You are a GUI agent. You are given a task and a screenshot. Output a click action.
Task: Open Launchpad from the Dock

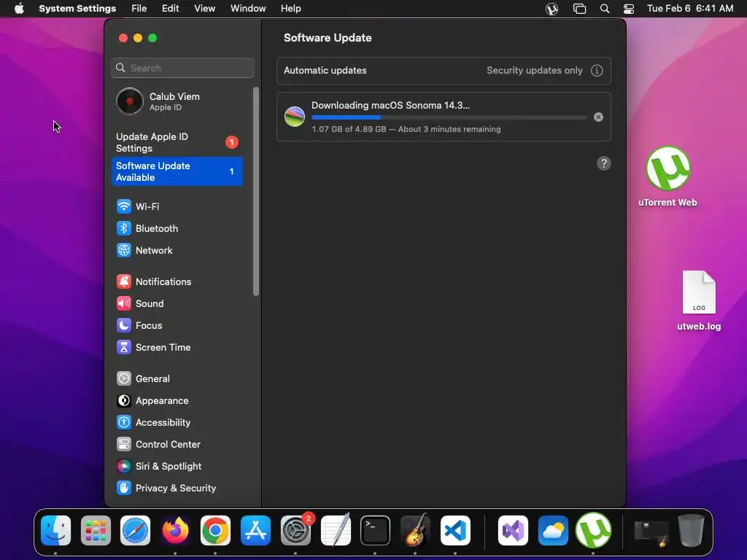tap(96, 531)
